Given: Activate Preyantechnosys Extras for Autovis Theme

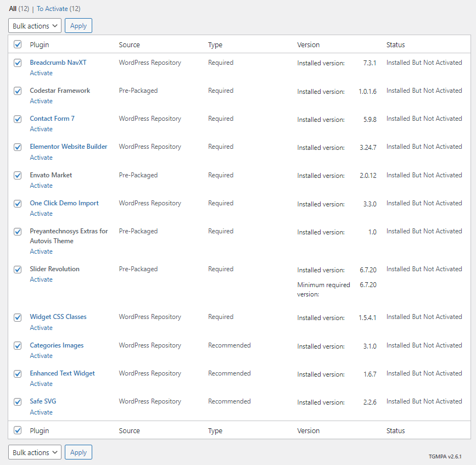Looking at the screenshot, I should pyautogui.click(x=41, y=251).
